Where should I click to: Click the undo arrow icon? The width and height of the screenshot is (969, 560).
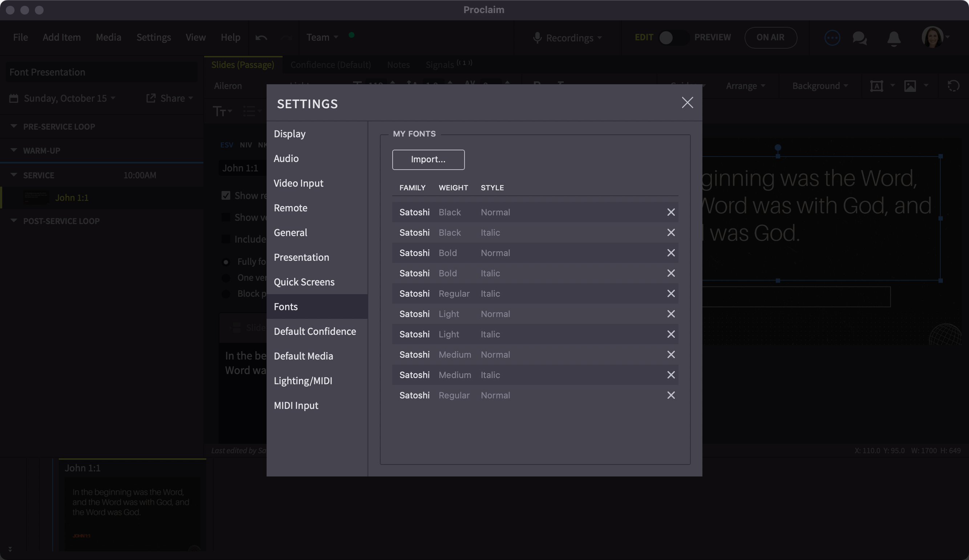tap(261, 38)
